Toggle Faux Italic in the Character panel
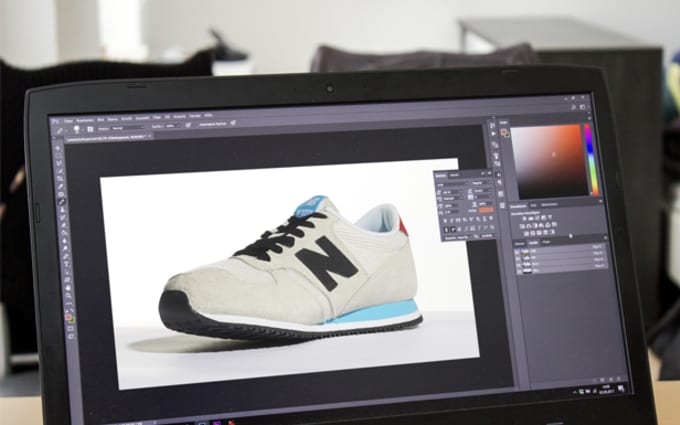 (x=451, y=220)
